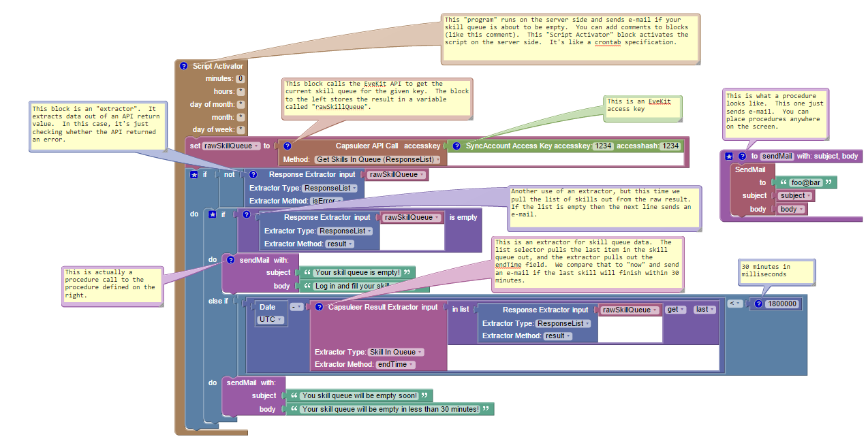Click the top comment about server side program
868x441 pixels.
(x=570, y=39)
